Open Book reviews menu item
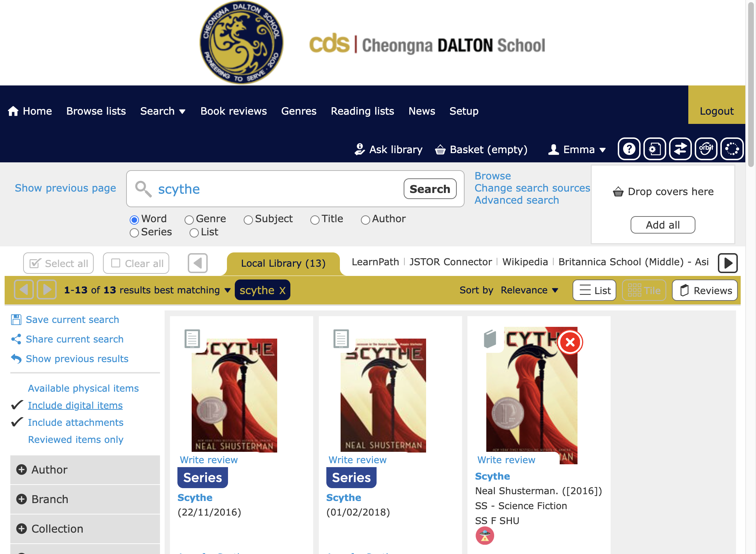Image resolution: width=756 pixels, height=554 pixels. [234, 111]
